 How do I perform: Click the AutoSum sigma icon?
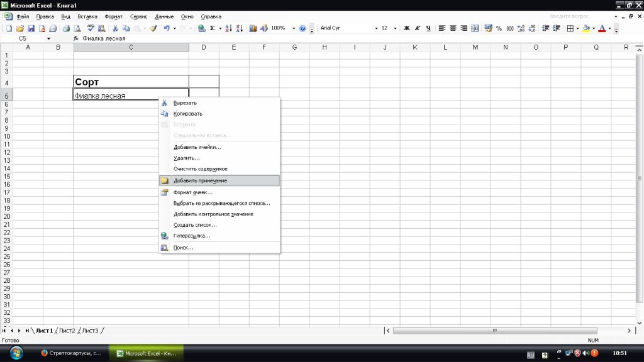[212, 28]
